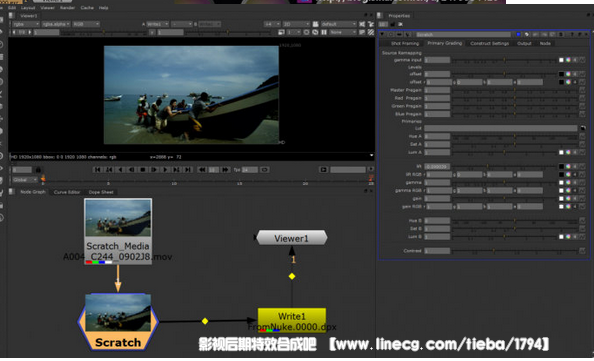Viewport: 594px width, 361px height.
Task: Click the Lut file path field
Action: (501, 128)
